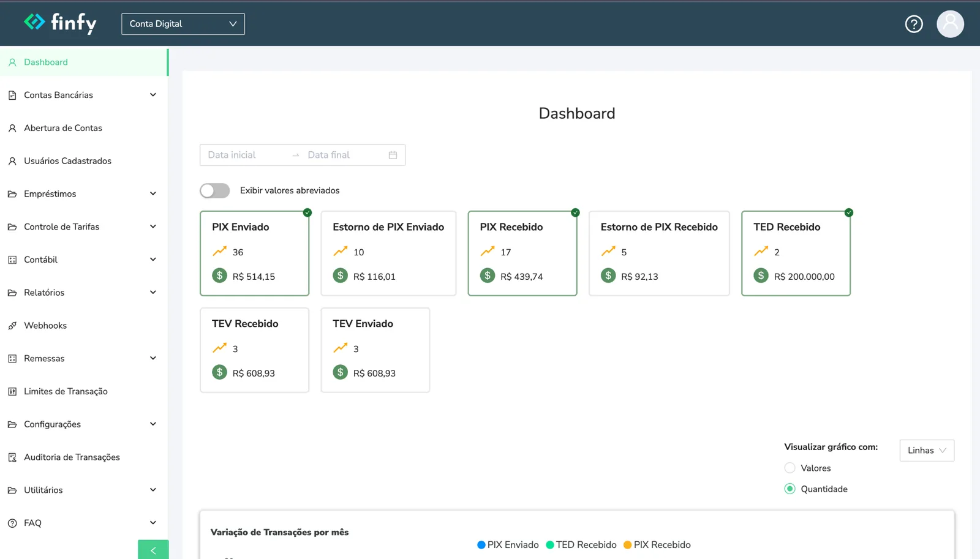Click the dollar icon in TED Recebido card
The height and width of the screenshot is (559, 980).
(x=761, y=276)
